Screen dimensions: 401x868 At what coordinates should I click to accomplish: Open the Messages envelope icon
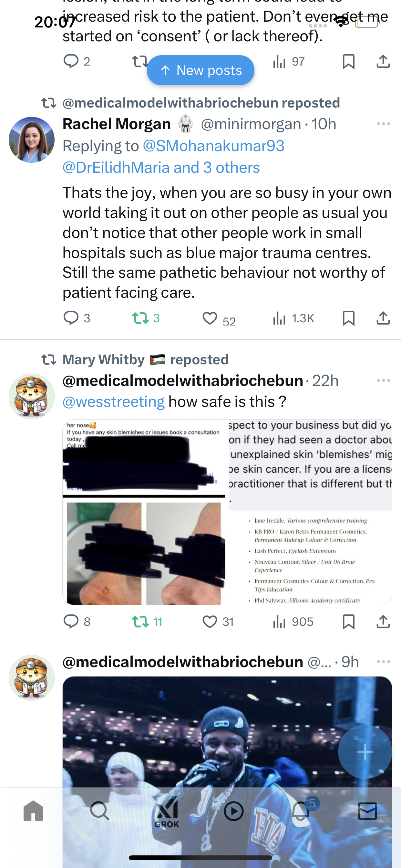pos(367,811)
